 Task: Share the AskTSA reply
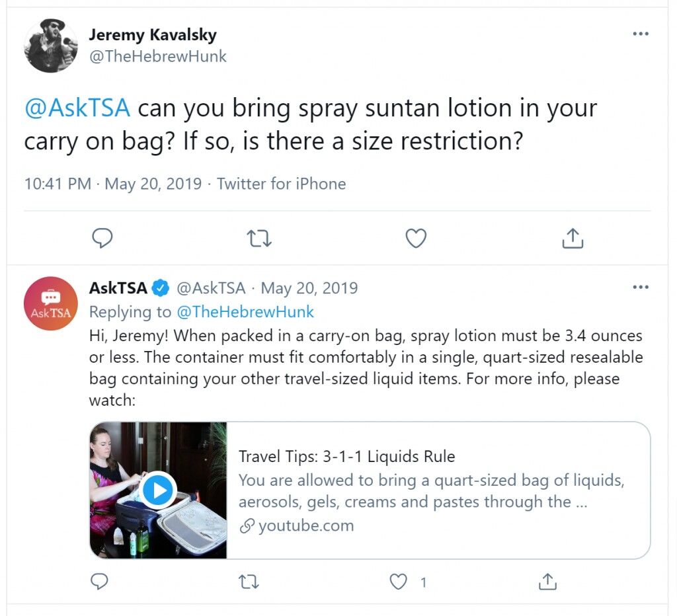pyautogui.click(x=547, y=582)
